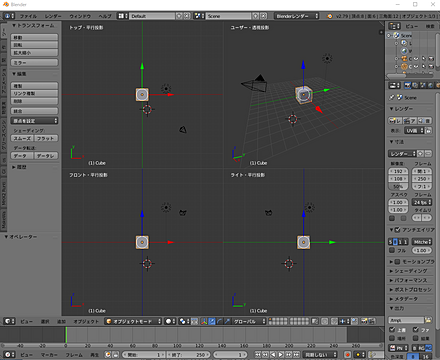This screenshot has width=440, height=360.
Task: Click the keying set key icon
Action: (371, 355)
